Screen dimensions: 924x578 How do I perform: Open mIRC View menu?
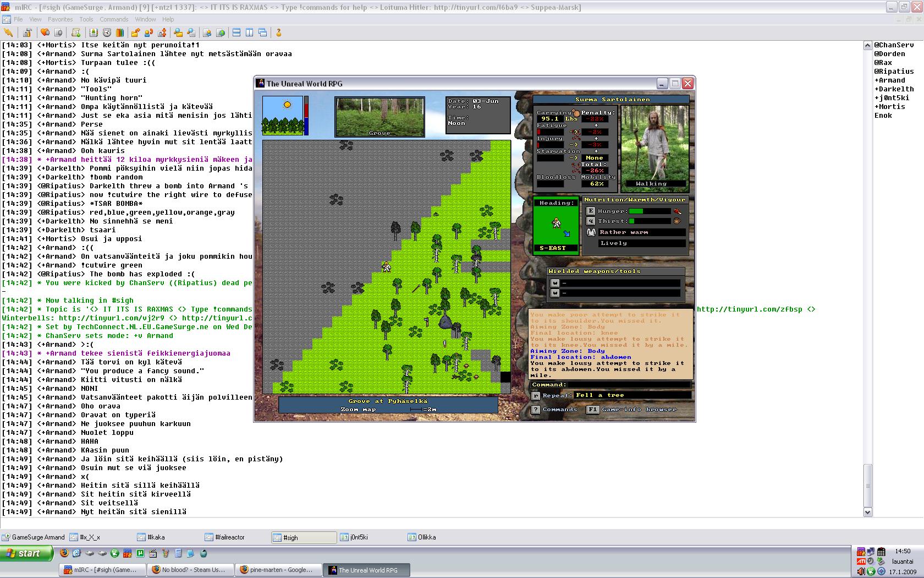coord(35,19)
